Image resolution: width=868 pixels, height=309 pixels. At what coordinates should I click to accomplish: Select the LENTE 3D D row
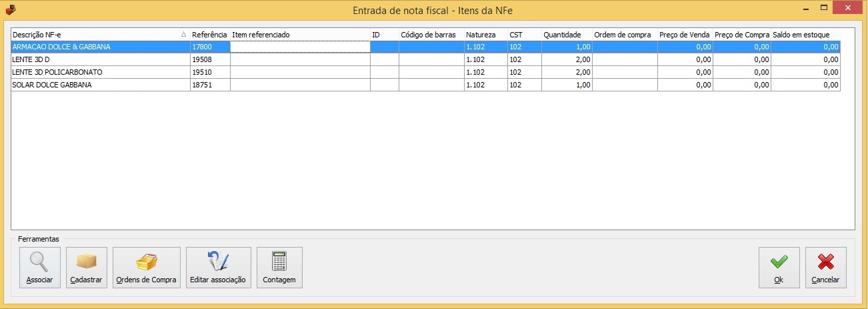100,60
